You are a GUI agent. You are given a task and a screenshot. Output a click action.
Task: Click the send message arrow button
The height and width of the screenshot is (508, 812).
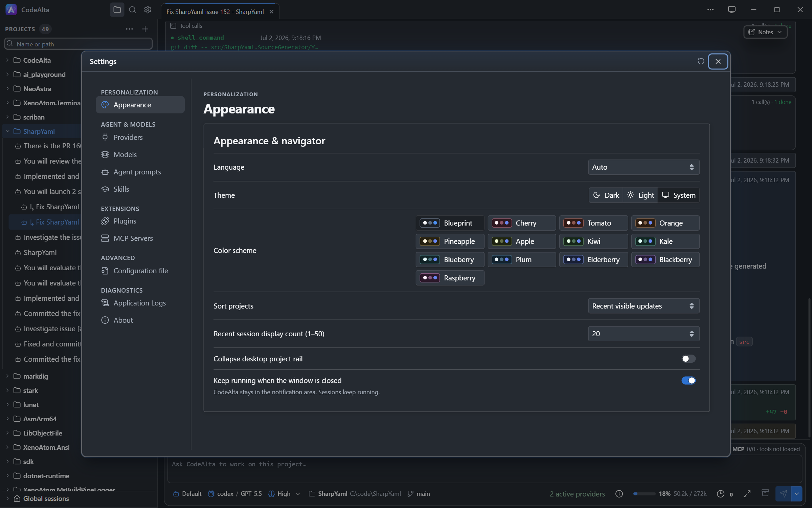pos(783,493)
